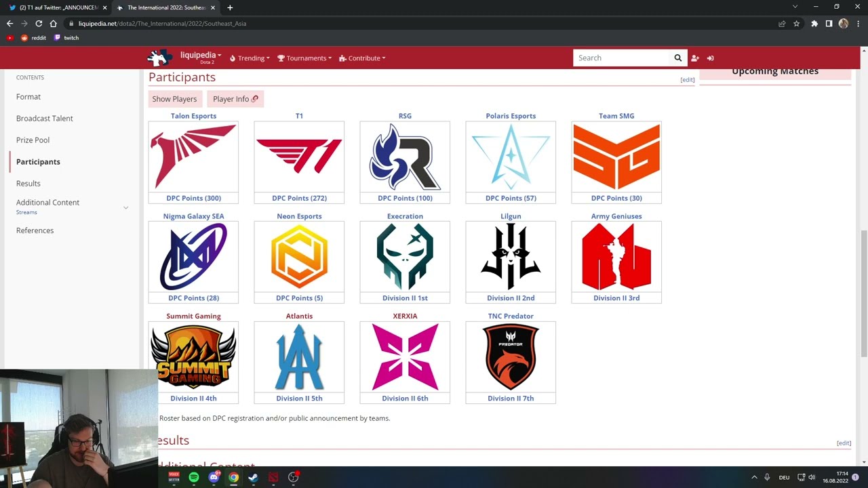Open the reddit bookmark
Image resolution: width=868 pixels, height=488 pixels.
[33, 38]
